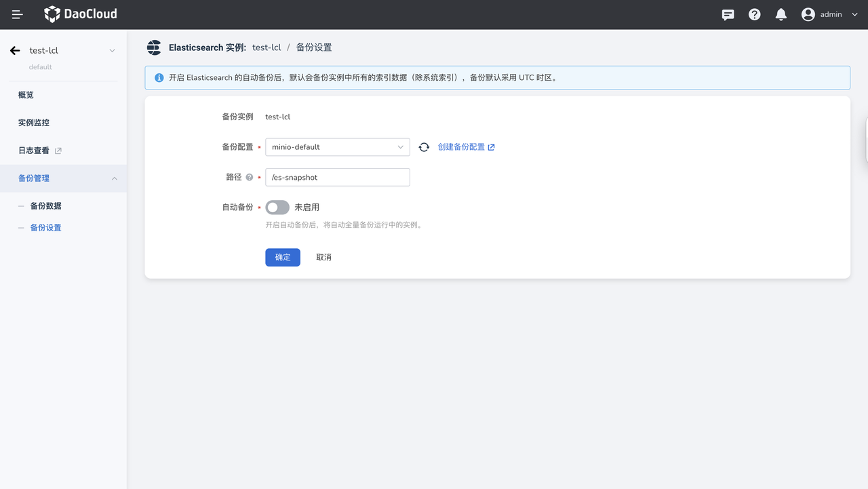Screen dimensions: 868x489
Task: Open the admin account dropdown arrow
Action: 854,14
